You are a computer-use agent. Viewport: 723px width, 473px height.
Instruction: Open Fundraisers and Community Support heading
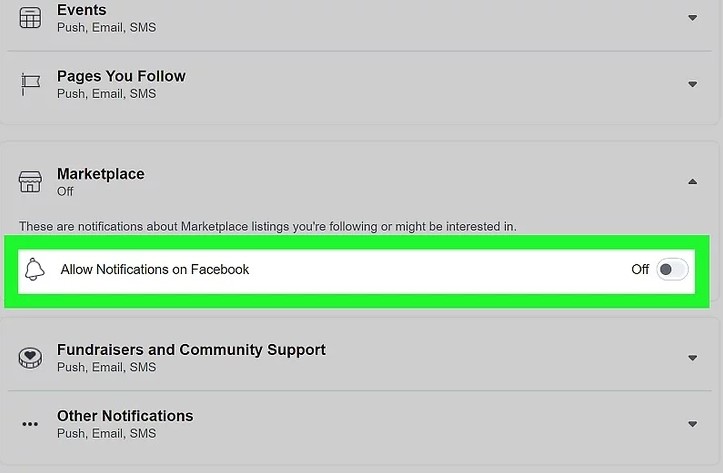(191, 350)
